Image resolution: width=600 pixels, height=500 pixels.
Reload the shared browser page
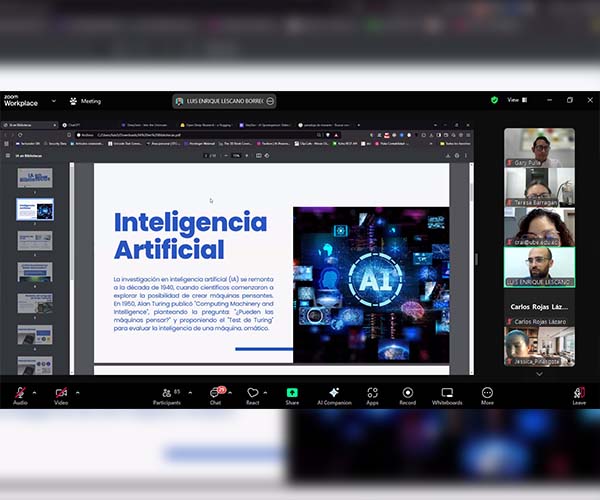(x=20, y=135)
